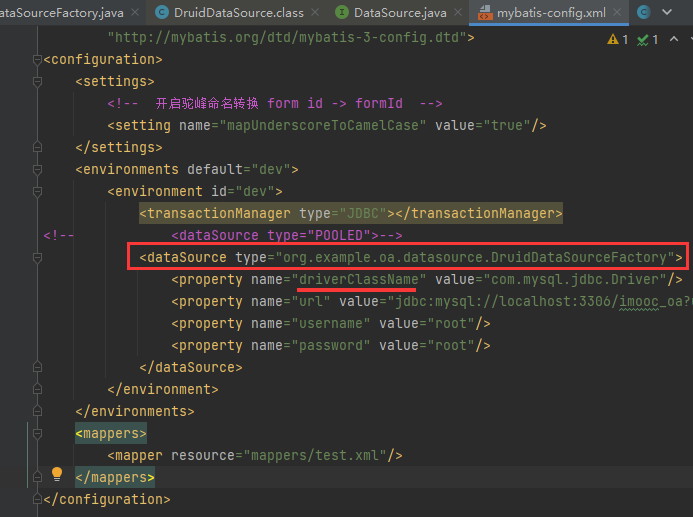The image size is (693, 517).
Task: Collapse the <configuration> root element fold
Action: tap(37, 59)
